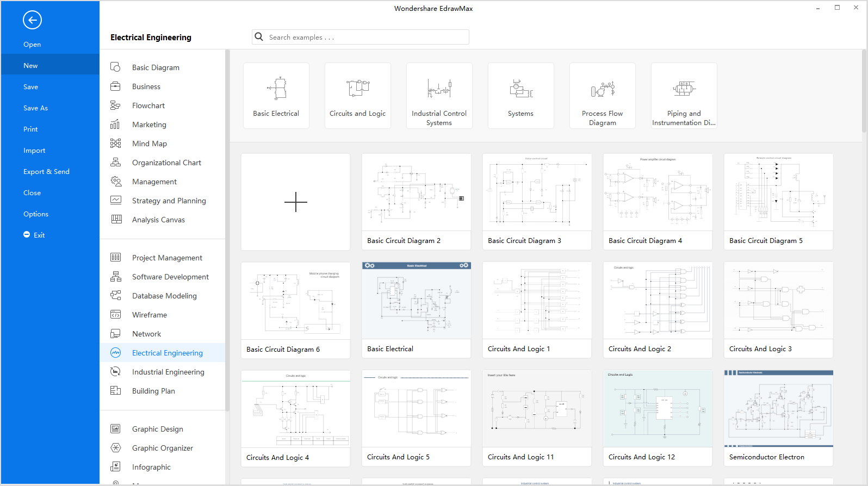Screen dimensions: 868x486
Task: Click the Mind Map category icon
Action: pyautogui.click(x=115, y=144)
